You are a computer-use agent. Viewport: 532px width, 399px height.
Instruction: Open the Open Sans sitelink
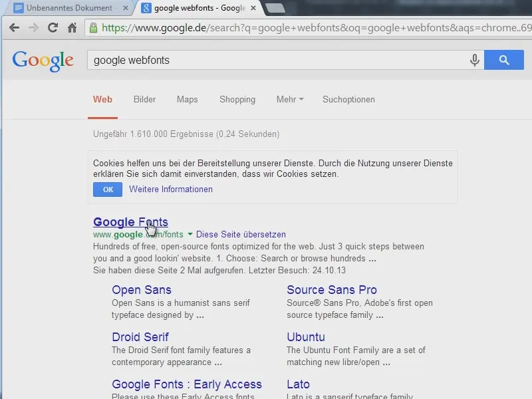coord(142,290)
